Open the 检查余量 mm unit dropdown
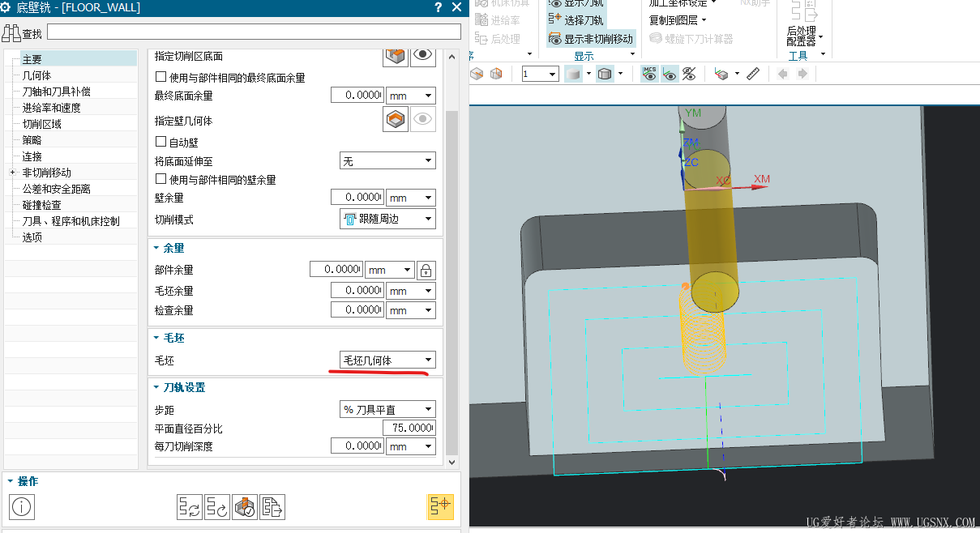 (411, 310)
